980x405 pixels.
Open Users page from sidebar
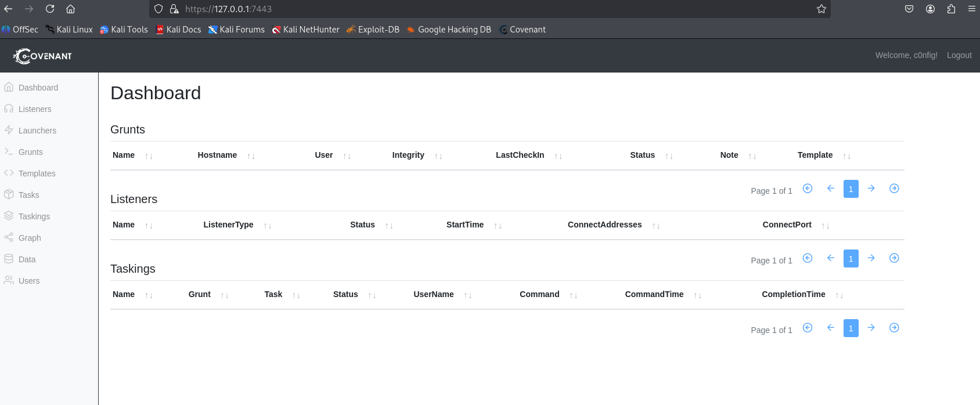[x=29, y=281]
